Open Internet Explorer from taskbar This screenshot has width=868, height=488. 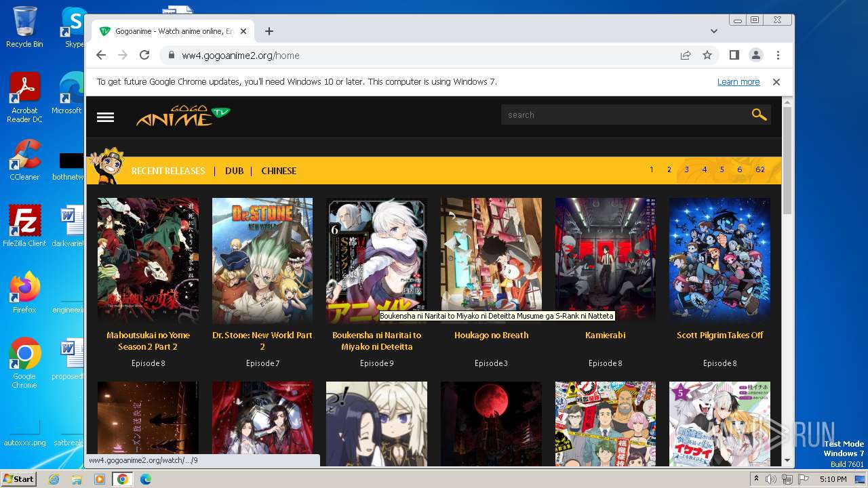point(54,479)
